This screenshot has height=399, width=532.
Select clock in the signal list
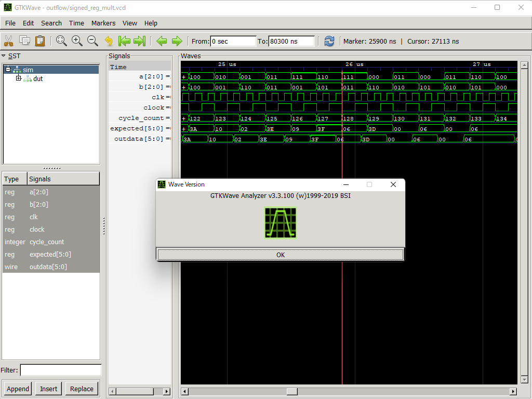(51, 229)
